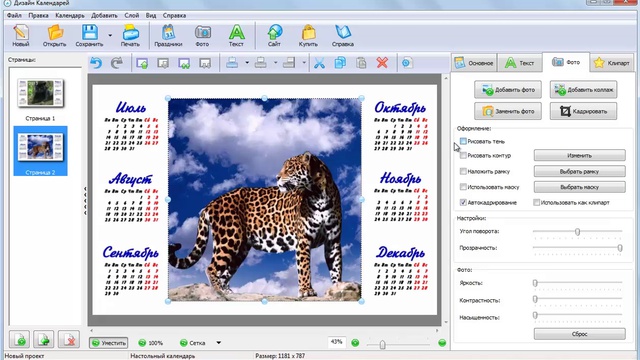The width and height of the screenshot is (640, 360).
Task: Check the Использовать маску option
Action: coord(463,187)
